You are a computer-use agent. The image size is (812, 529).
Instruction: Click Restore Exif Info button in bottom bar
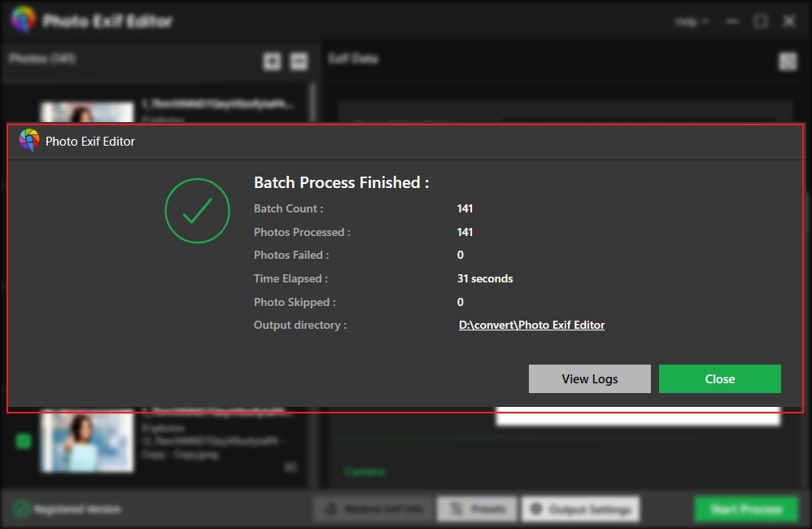[x=373, y=509]
